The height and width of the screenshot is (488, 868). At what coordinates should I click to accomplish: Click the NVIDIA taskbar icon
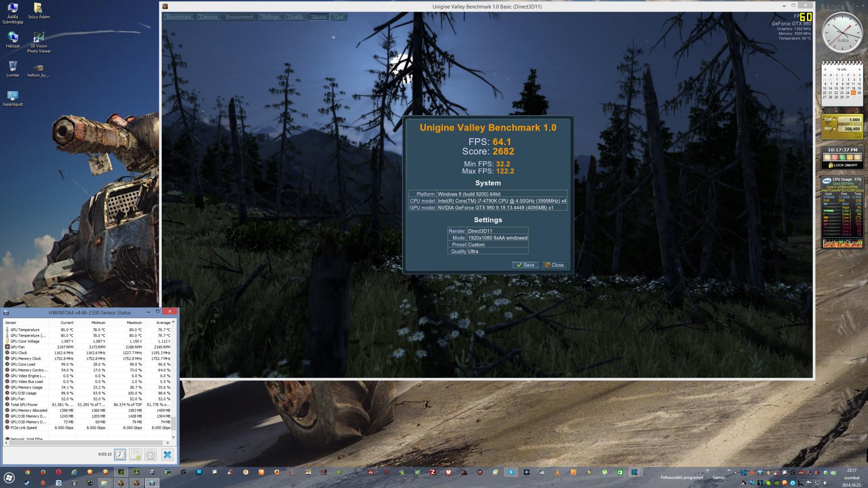coord(121,472)
